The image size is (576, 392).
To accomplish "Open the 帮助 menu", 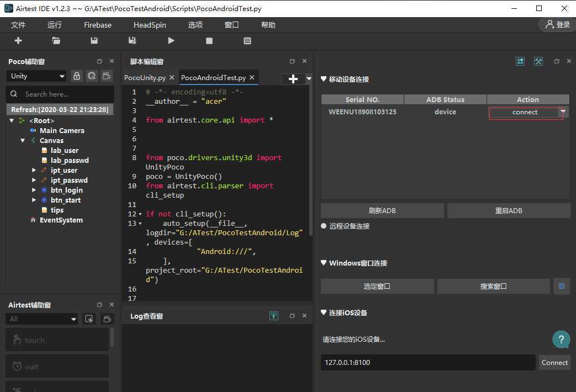I will point(268,25).
